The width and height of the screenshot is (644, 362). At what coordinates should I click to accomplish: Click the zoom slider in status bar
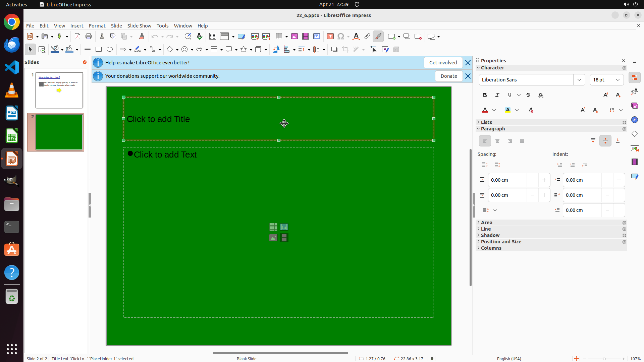point(604,359)
